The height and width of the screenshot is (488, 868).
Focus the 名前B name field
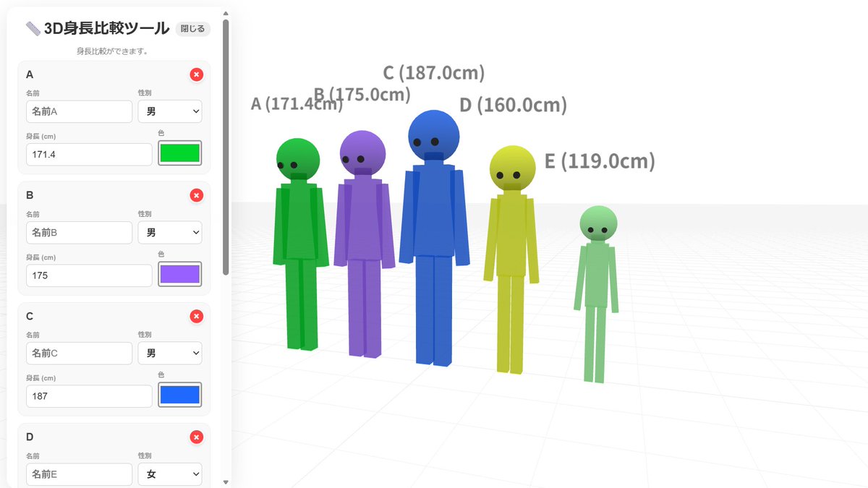click(x=80, y=232)
